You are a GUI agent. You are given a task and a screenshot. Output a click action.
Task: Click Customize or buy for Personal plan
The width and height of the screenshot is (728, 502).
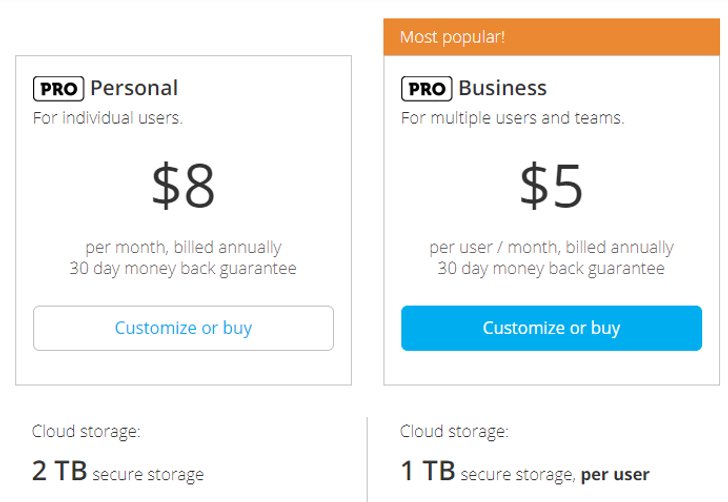(x=183, y=328)
